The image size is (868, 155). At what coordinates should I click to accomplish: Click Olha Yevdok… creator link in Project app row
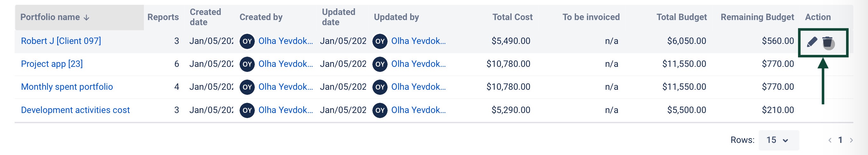pyautogui.click(x=285, y=64)
